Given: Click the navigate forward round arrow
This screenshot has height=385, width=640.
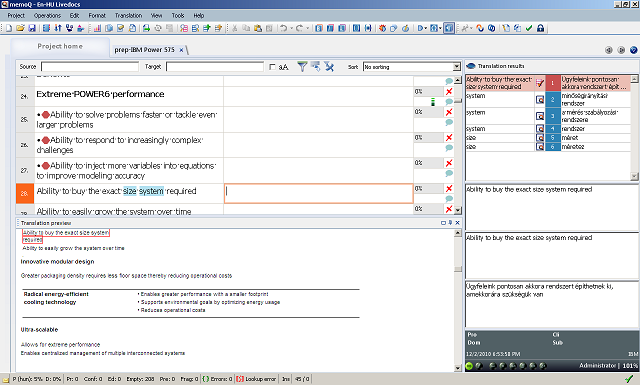Looking at the screenshot, I should click(x=621, y=50).
